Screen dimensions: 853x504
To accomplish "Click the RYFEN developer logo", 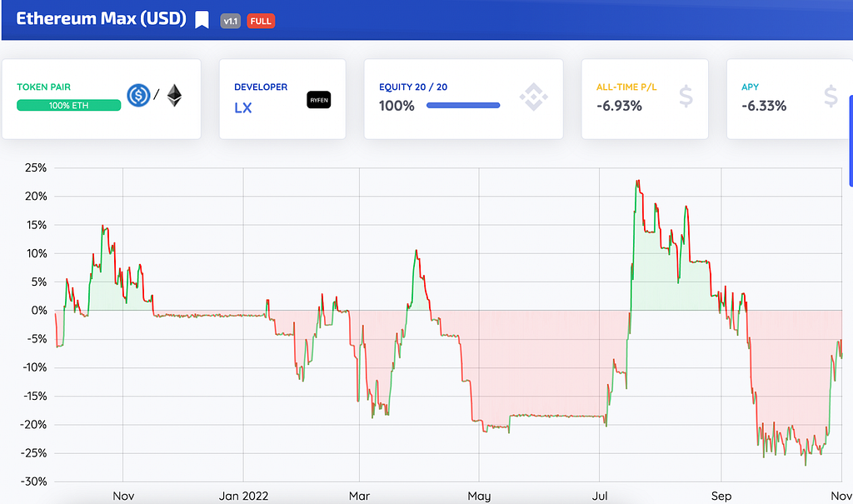I will coord(319,100).
